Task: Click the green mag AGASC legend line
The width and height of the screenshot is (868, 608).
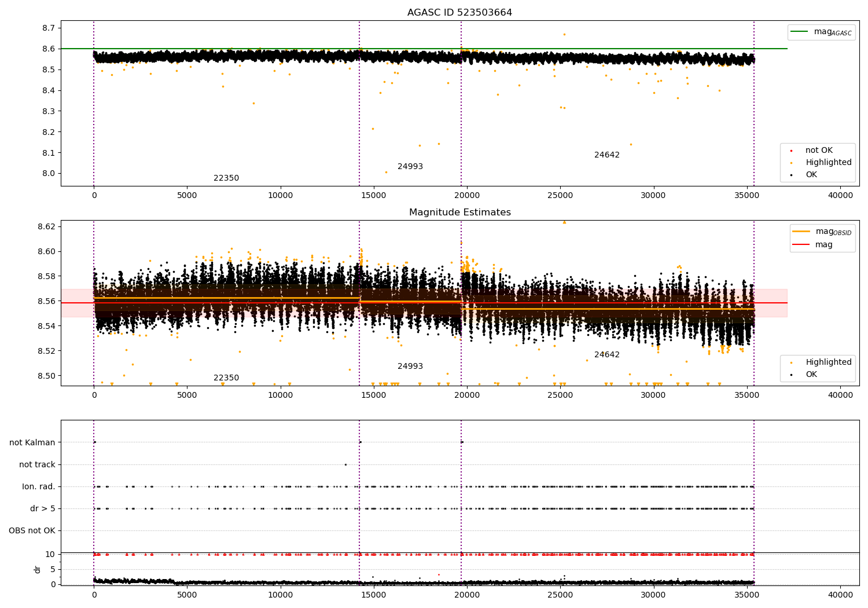Action: pyautogui.click(x=799, y=32)
